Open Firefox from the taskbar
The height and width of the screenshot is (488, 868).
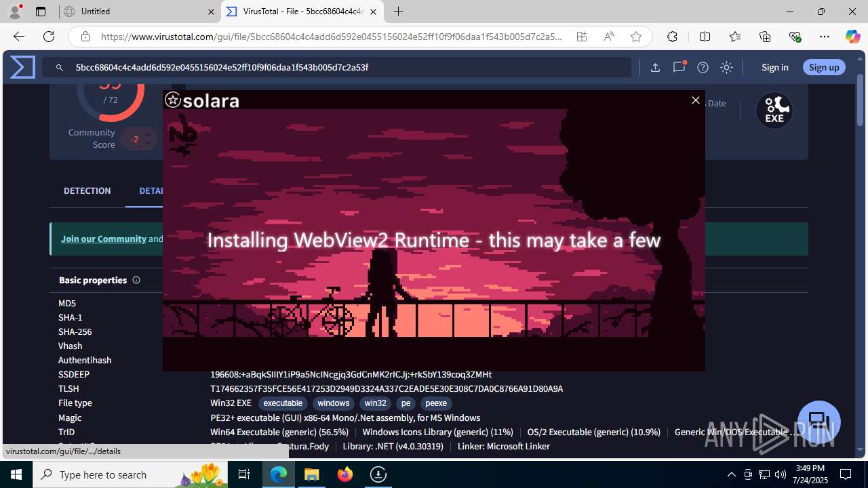[x=345, y=474]
